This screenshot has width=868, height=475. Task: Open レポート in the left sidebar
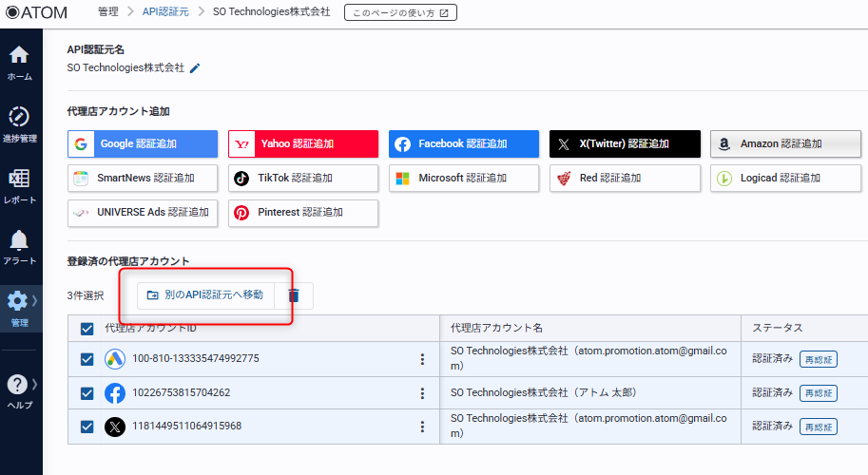[x=19, y=185]
